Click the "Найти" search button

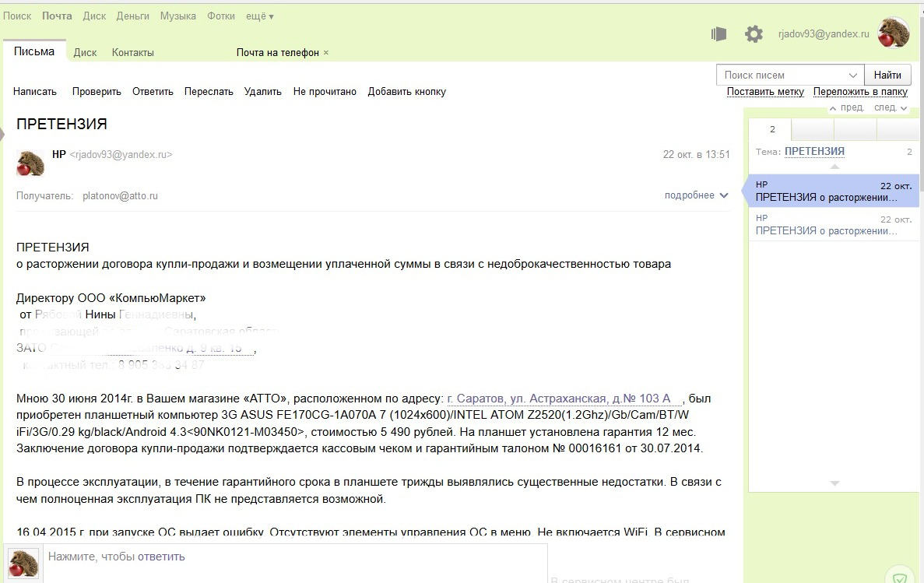(x=887, y=75)
